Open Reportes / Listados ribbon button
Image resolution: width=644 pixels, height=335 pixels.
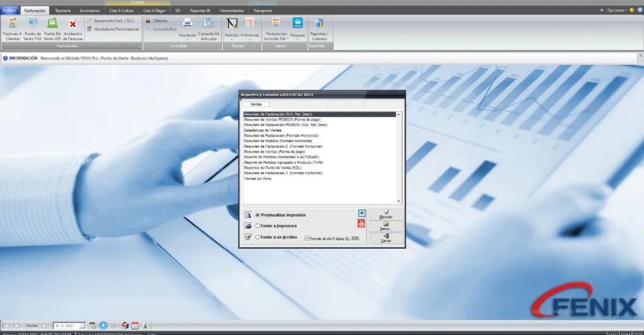click(x=319, y=29)
